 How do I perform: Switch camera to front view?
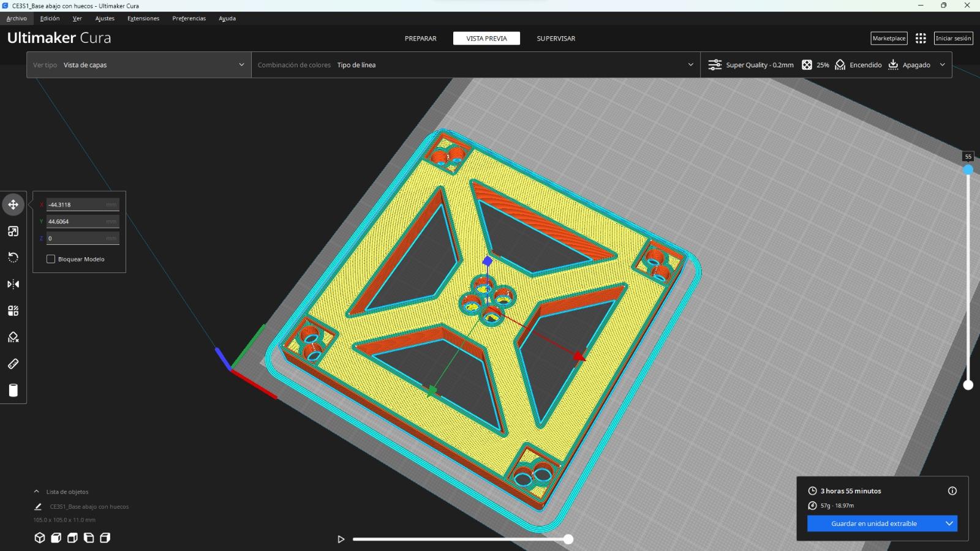[x=56, y=538]
